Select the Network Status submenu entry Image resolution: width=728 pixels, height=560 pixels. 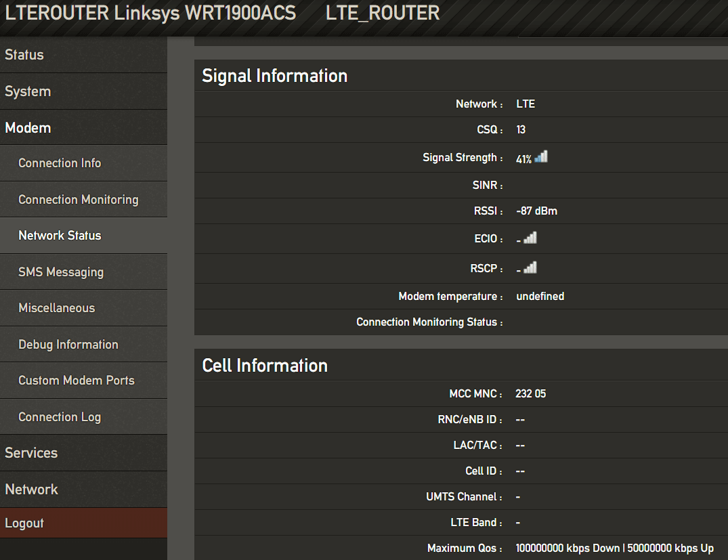(60, 235)
